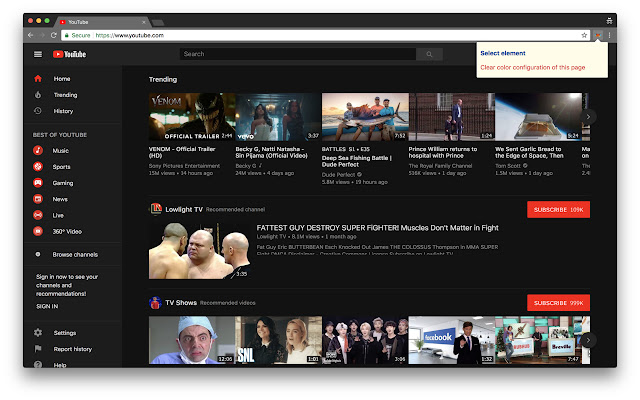Click the Browse channels plus icon
The image size is (640, 400).
pos(38,254)
